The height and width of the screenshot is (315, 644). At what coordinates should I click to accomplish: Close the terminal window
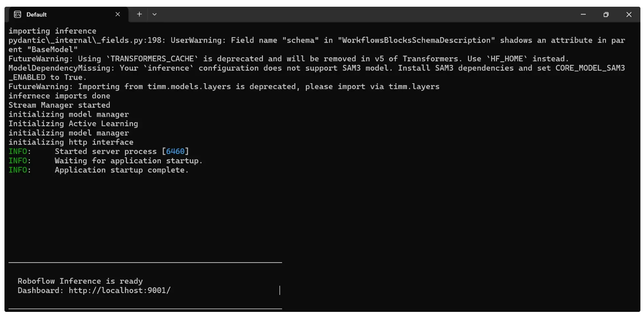629,14
